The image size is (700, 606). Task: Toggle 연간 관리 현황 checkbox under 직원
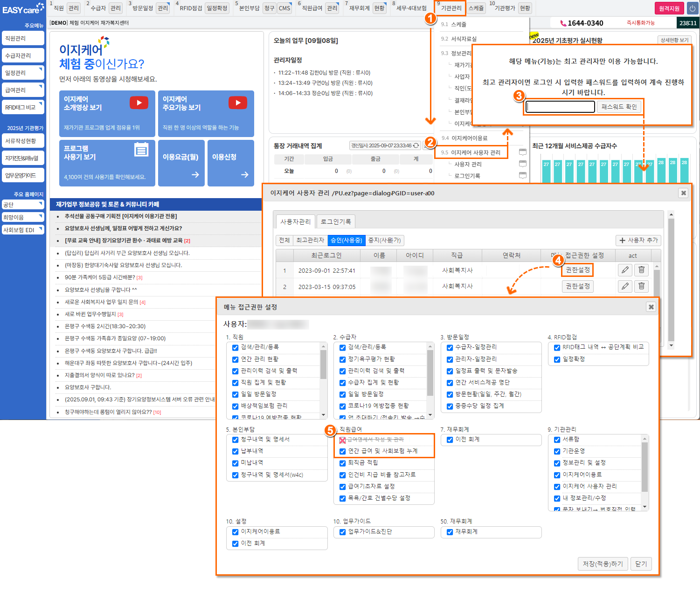[236, 359]
